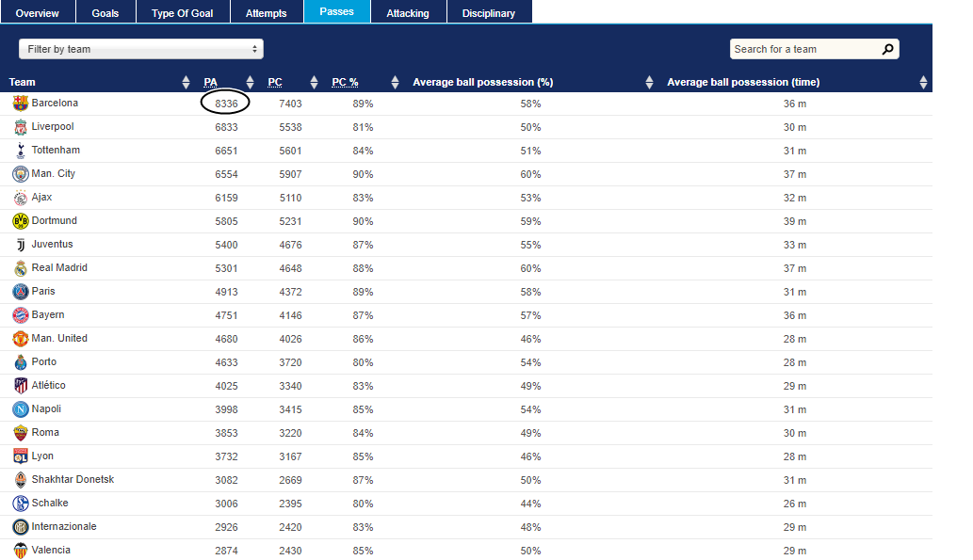973x560 pixels.
Task: Click the Dortmund club crest icon
Action: [x=21, y=221]
